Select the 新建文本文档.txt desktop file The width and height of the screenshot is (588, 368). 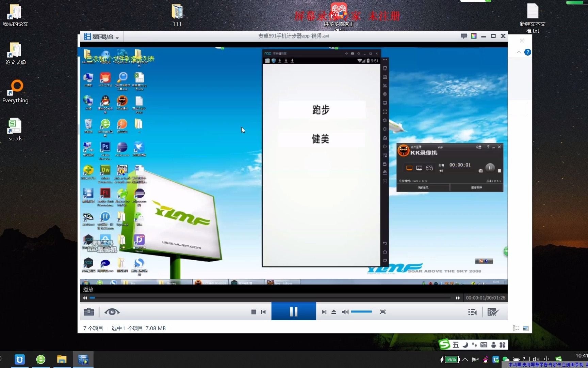pos(533,19)
